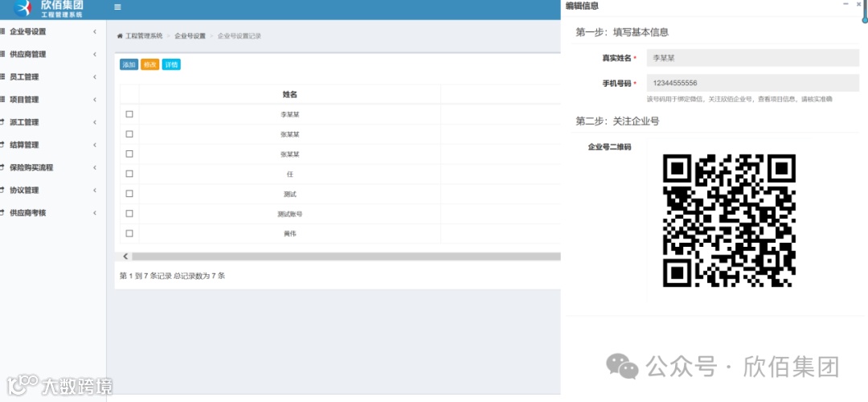
Task: Open the 项目管理 sidebar menu
Action: point(52,100)
